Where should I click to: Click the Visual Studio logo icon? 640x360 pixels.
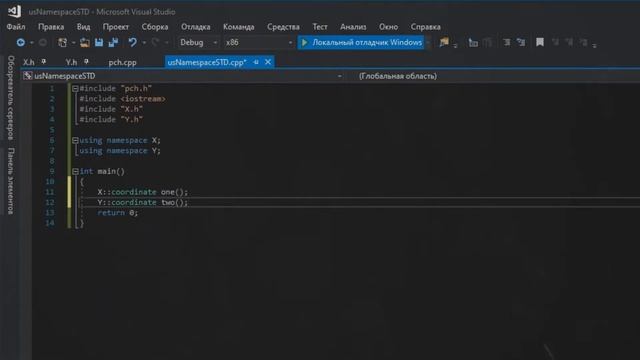tap(15, 11)
